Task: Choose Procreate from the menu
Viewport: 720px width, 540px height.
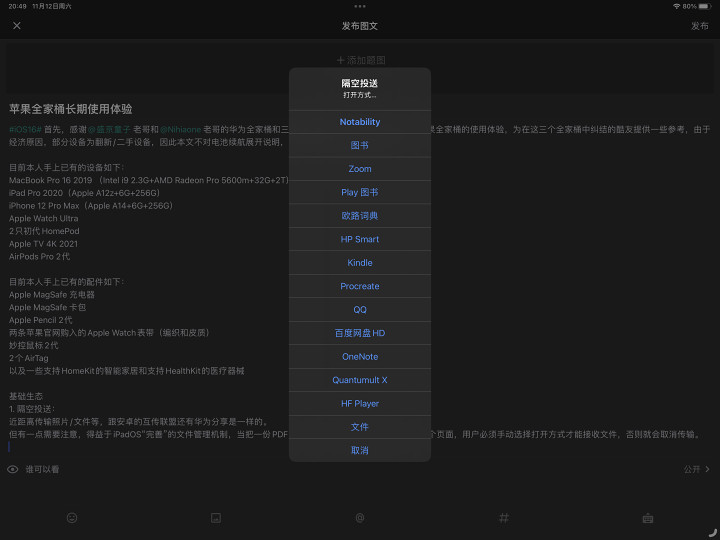Action: pyautogui.click(x=360, y=286)
